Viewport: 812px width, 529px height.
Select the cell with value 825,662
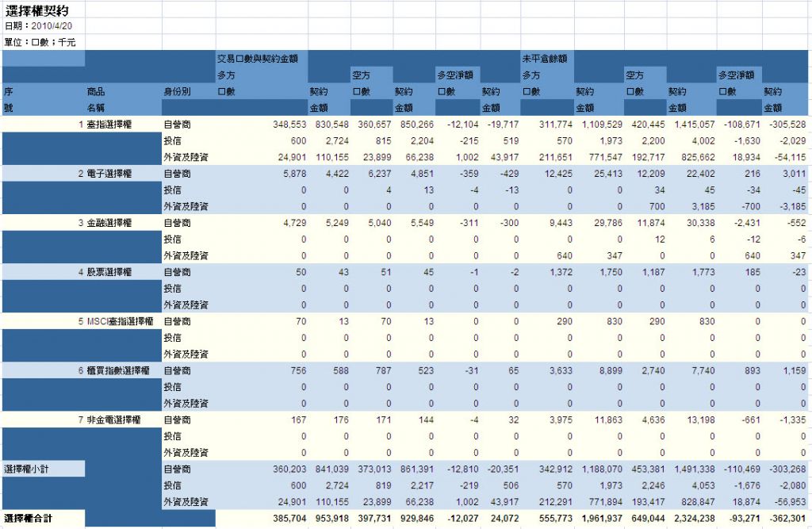point(698,157)
